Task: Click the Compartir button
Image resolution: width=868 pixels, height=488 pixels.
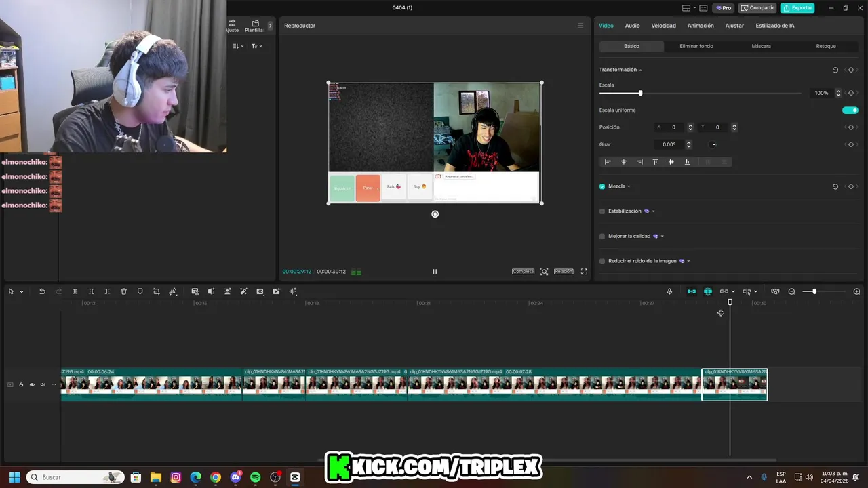Action: tap(757, 8)
